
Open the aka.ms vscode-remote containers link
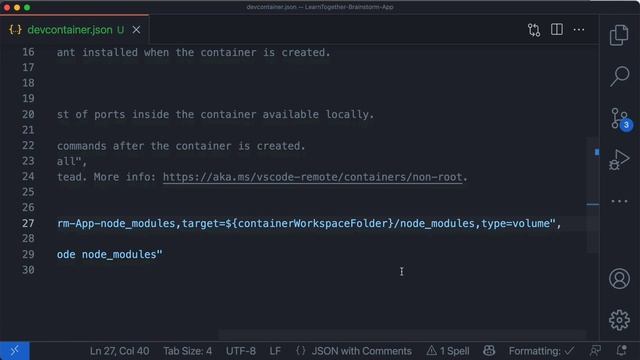[312, 177]
